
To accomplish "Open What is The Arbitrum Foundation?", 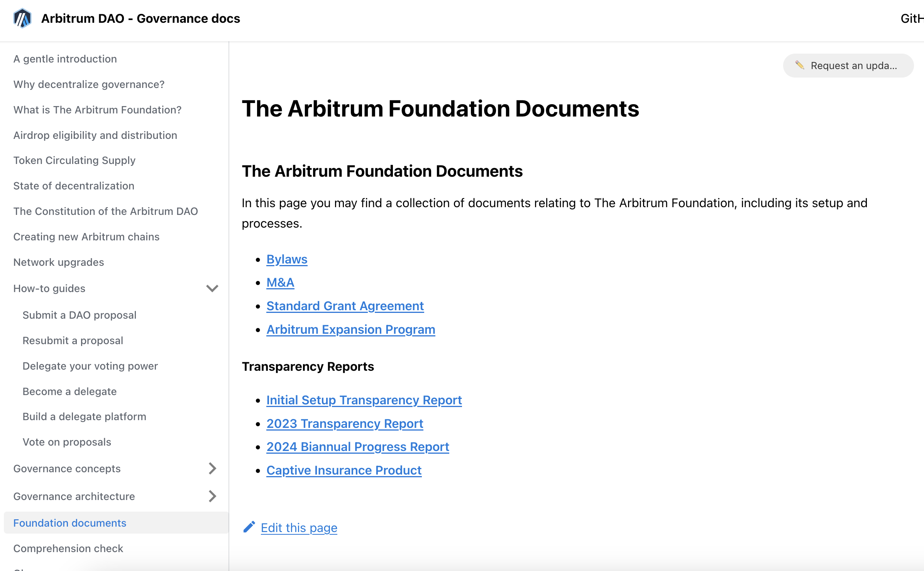I will click(x=98, y=110).
